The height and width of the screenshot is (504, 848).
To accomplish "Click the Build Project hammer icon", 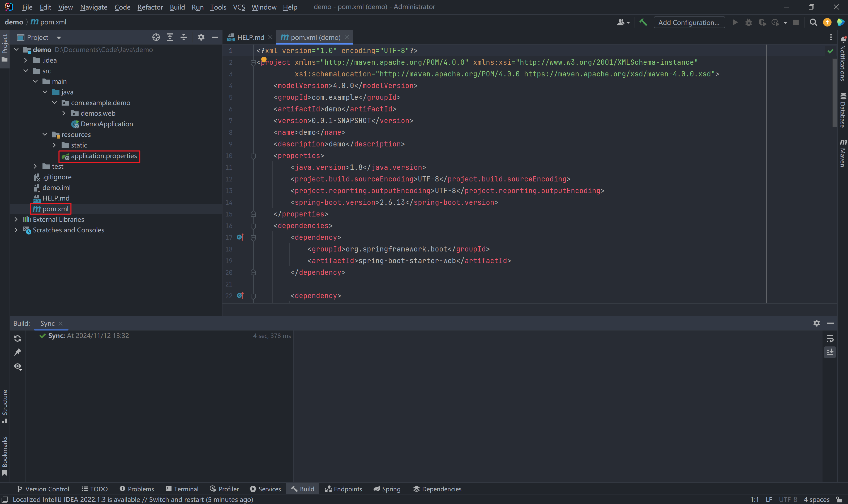I will pos(643,23).
